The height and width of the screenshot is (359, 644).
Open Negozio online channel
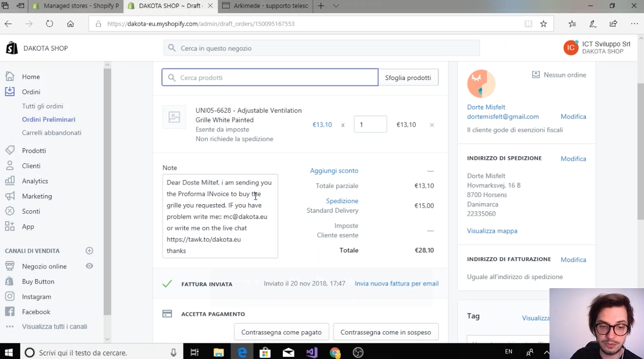point(44,266)
